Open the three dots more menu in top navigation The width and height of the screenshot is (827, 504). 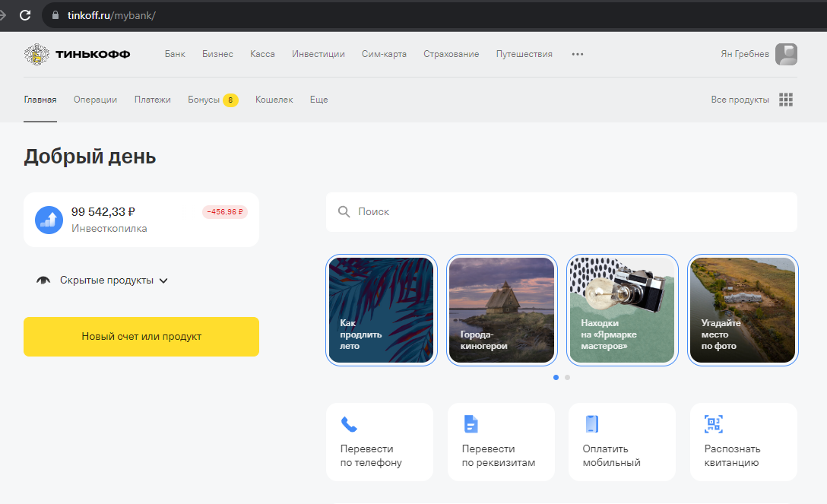pyautogui.click(x=578, y=54)
